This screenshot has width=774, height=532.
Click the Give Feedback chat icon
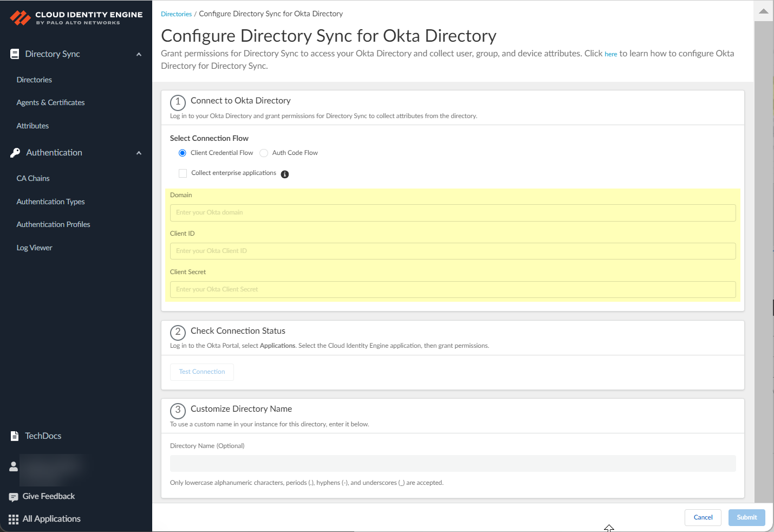pyautogui.click(x=14, y=497)
